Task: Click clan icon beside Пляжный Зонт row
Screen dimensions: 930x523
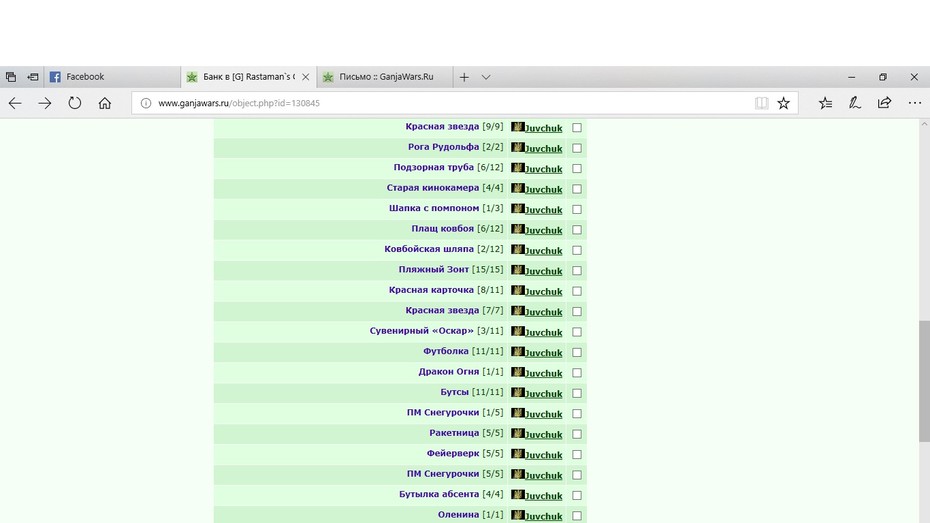Action: (518, 270)
